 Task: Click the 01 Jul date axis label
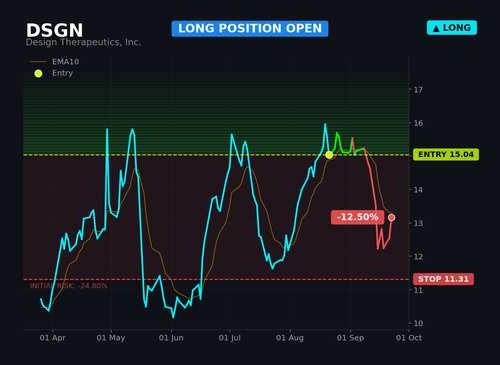tap(229, 338)
